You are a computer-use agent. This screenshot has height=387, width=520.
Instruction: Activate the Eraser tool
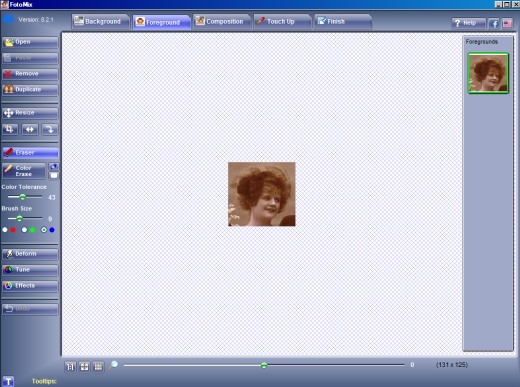[30, 153]
